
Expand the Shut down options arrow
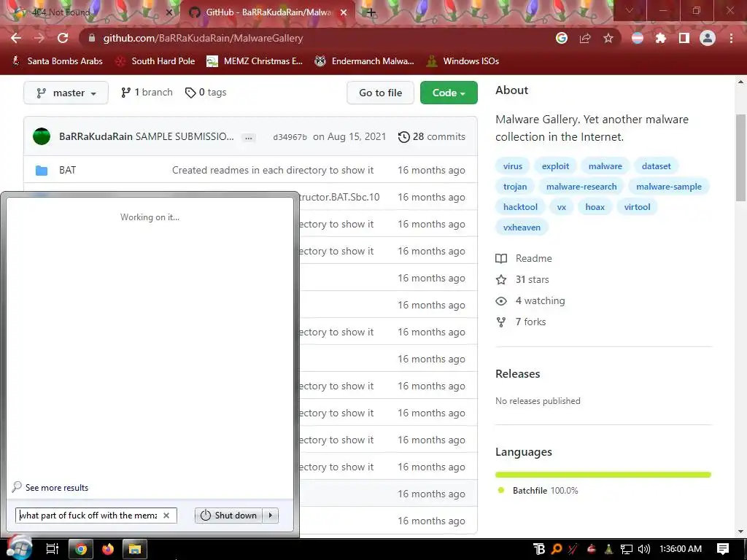pyautogui.click(x=271, y=516)
